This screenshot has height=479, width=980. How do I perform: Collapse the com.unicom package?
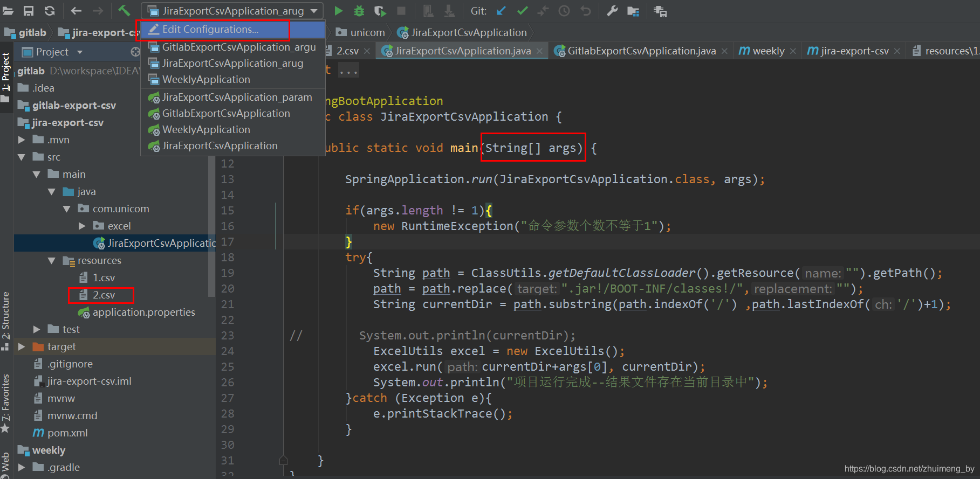point(67,209)
